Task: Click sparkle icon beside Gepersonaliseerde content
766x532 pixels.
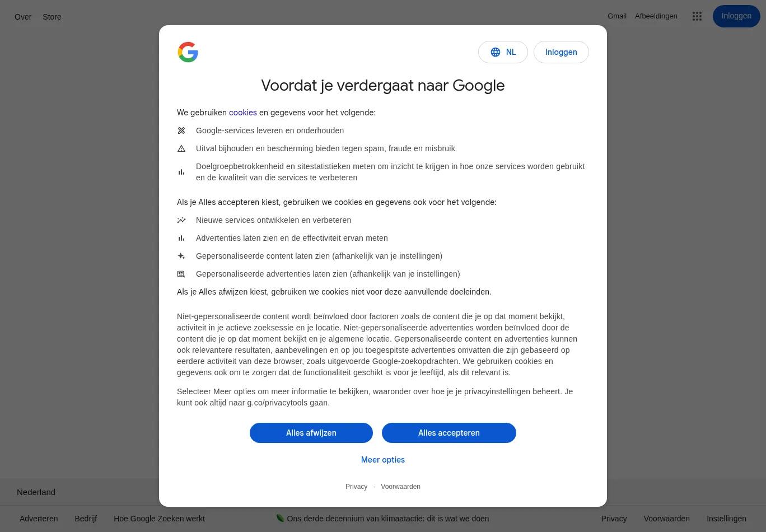Action: coord(181,256)
